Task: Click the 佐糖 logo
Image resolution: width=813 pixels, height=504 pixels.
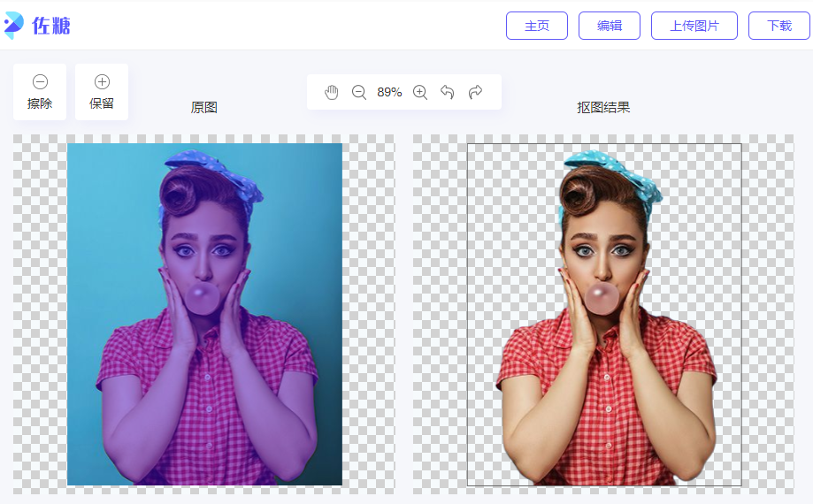Action: tap(37, 25)
